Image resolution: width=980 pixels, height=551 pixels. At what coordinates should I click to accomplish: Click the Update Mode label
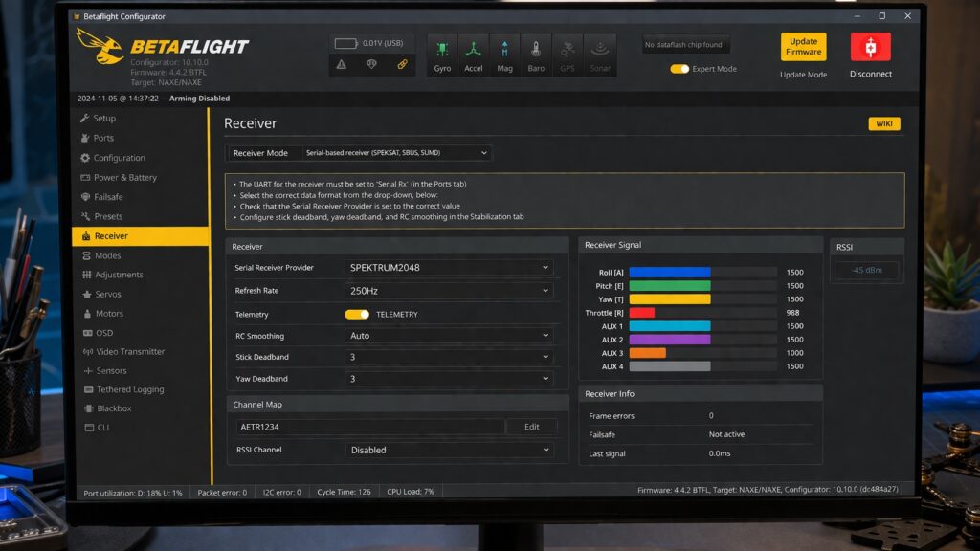click(803, 75)
